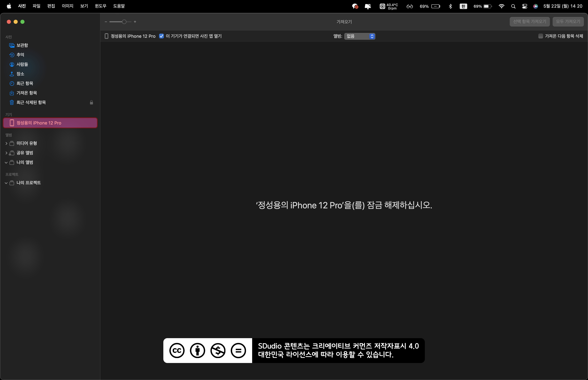Select the iPhone 12 Pro device icon in sidebar
The image size is (588, 380).
[12, 123]
